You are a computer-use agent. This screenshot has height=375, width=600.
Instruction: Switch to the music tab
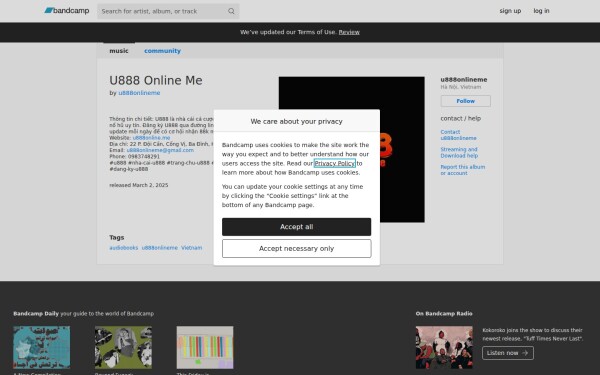119,51
